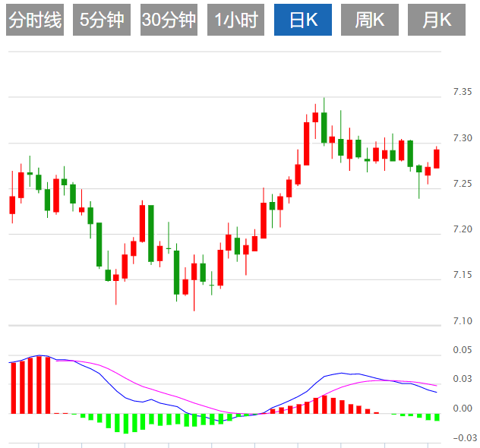Image resolution: width=480 pixels, height=448 pixels.
Task: Open the 30分钟 chart tab
Action: tap(169, 20)
